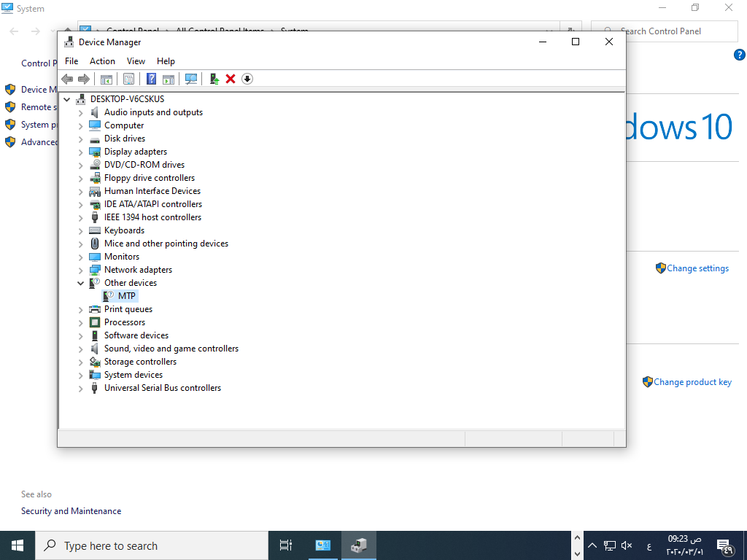Click the System protection link in sidebar
747x560 pixels.
(39, 125)
